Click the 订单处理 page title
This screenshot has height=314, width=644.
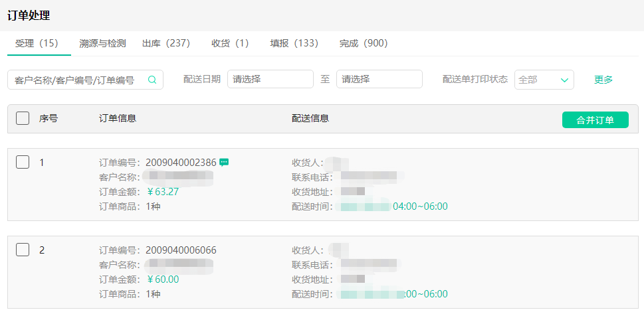[29, 15]
